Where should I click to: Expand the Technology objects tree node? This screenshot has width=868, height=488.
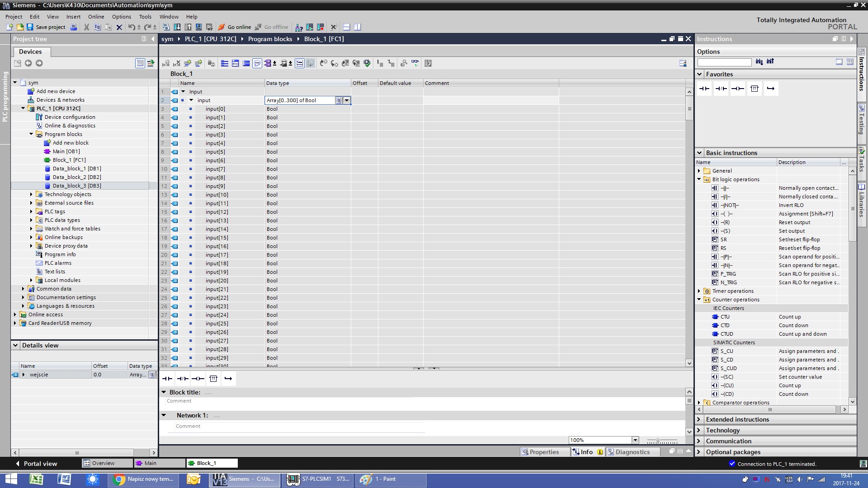coord(31,194)
